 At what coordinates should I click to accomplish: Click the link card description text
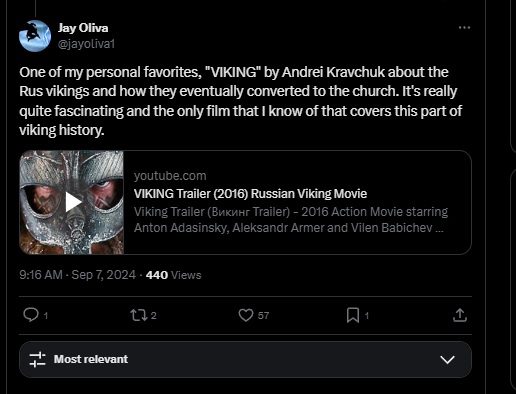point(291,220)
